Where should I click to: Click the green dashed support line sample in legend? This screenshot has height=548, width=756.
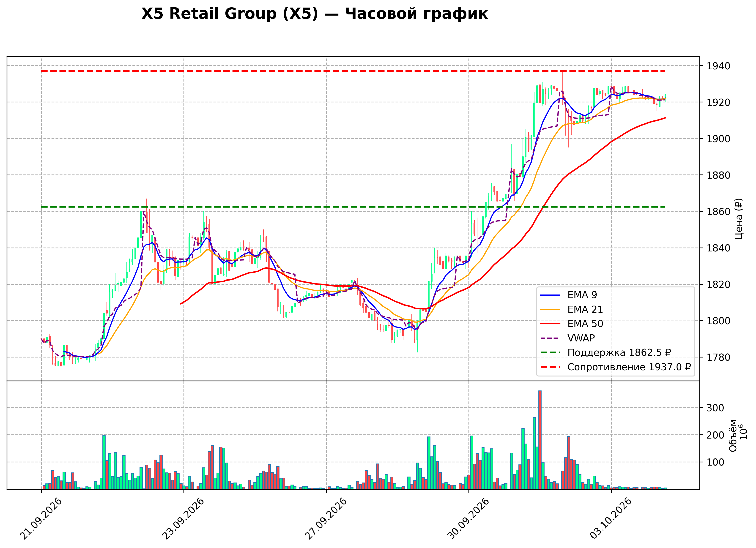tap(550, 352)
